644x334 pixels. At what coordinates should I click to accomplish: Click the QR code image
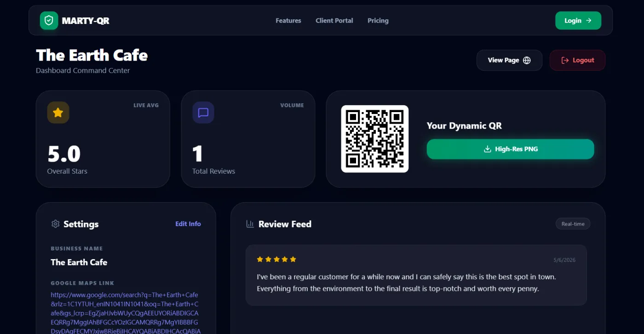pyautogui.click(x=375, y=139)
